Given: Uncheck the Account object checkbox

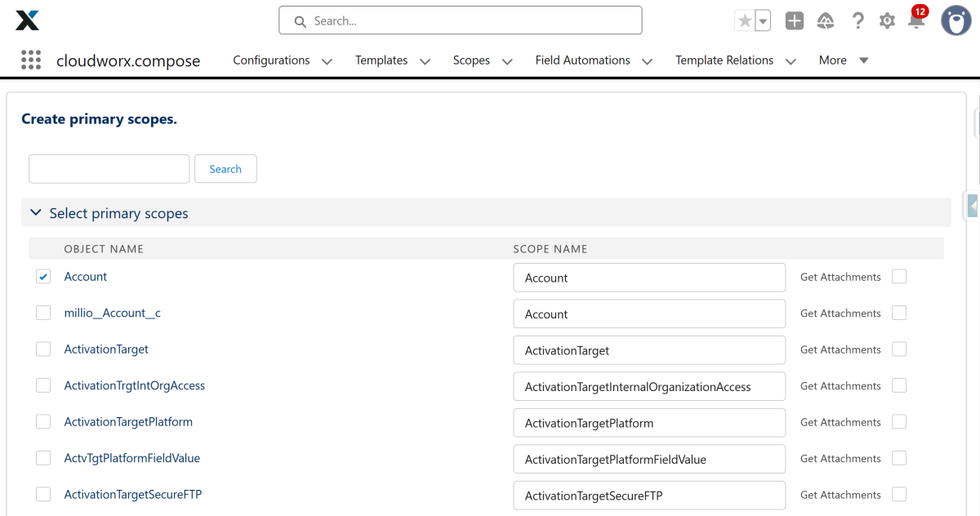Looking at the screenshot, I should point(43,277).
